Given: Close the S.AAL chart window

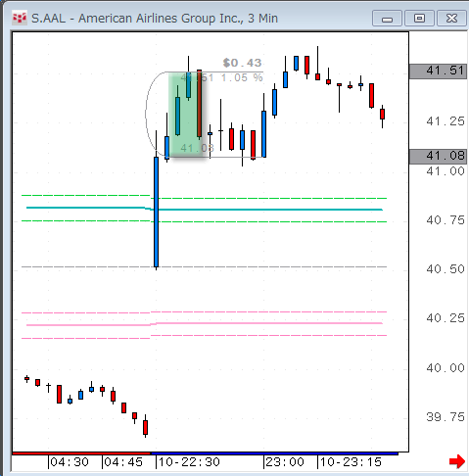Looking at the screenshot, I should tap(451, 19).
